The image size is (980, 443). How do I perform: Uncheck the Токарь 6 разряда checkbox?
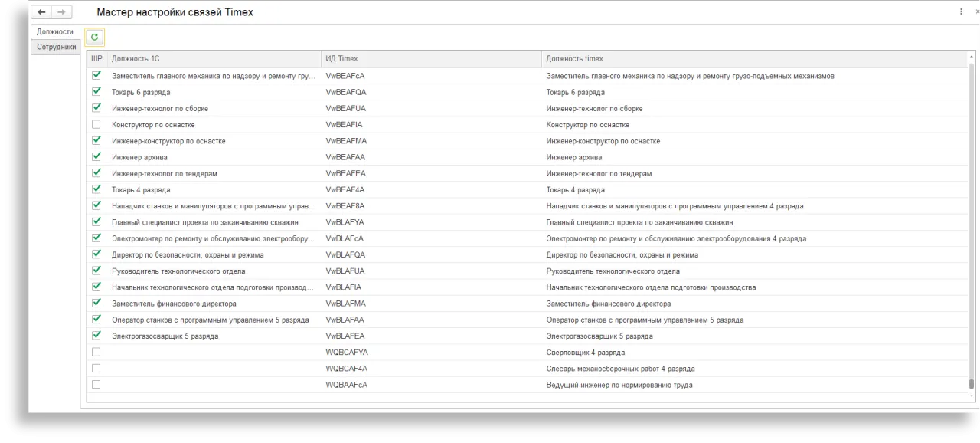pyautogui.click(x=96, y=92)
